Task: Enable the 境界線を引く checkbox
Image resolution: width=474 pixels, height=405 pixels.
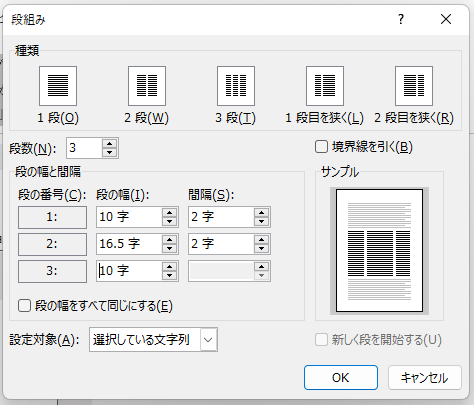Action: point(321,147)
